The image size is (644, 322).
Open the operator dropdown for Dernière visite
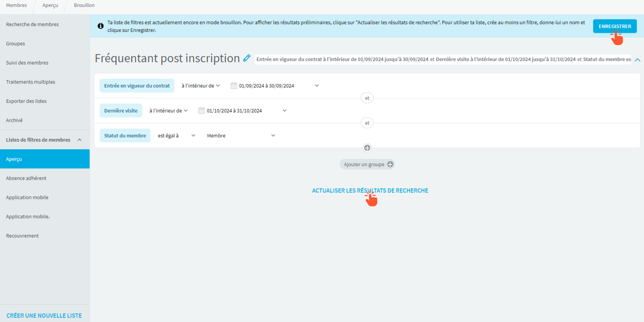(x=168, y=111)
